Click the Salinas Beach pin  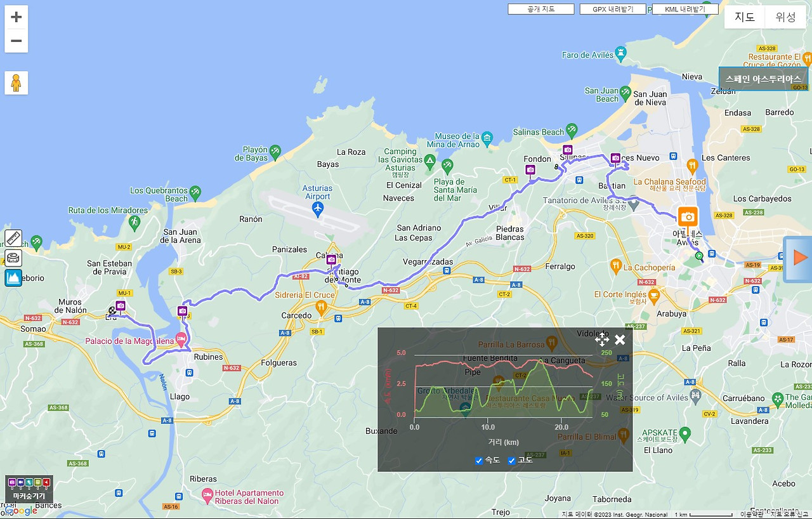572,129
